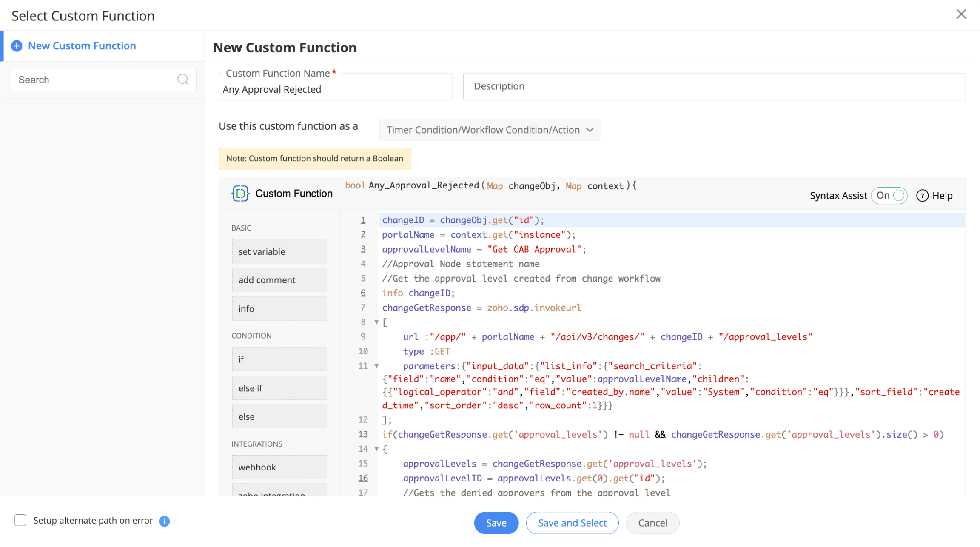Image resolution: width=980 pixels, height=547 pixels.
Task: Open the Timer Condition/Workflow Condition/Action dropdown
Action: click(x=489, y=130)
